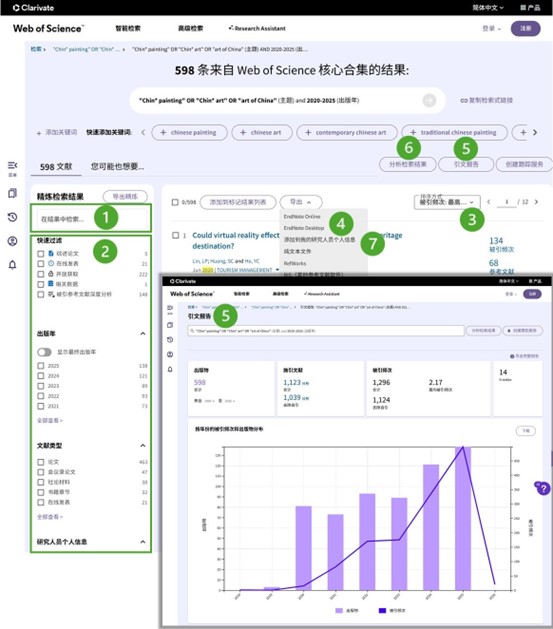Screen dimensions: 553x629
Task: Click the 分析检索结果 button
Action: [407, 164]
